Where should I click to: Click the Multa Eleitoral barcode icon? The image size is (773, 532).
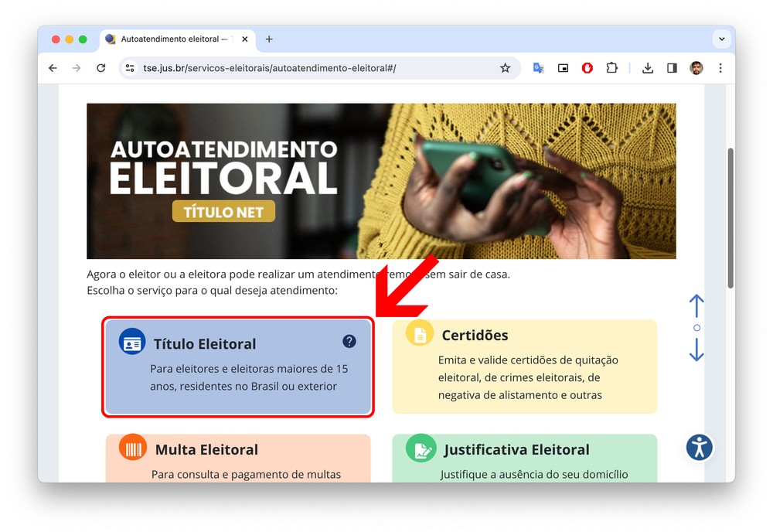pyautogui.click(x=133, y=448)
